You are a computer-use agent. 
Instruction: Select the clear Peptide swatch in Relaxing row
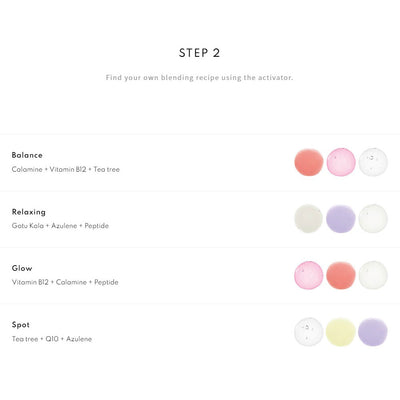point(373,219)
